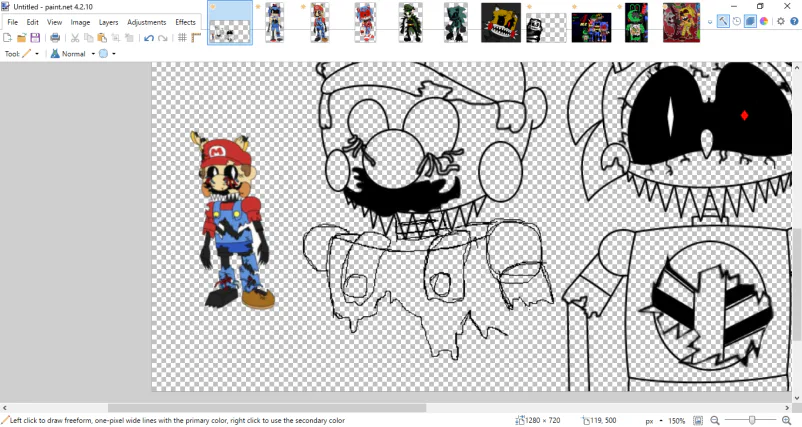
Task: Zoom in with the plus magnifier icon
Action: pyautogui.click(x=787, y=421)
